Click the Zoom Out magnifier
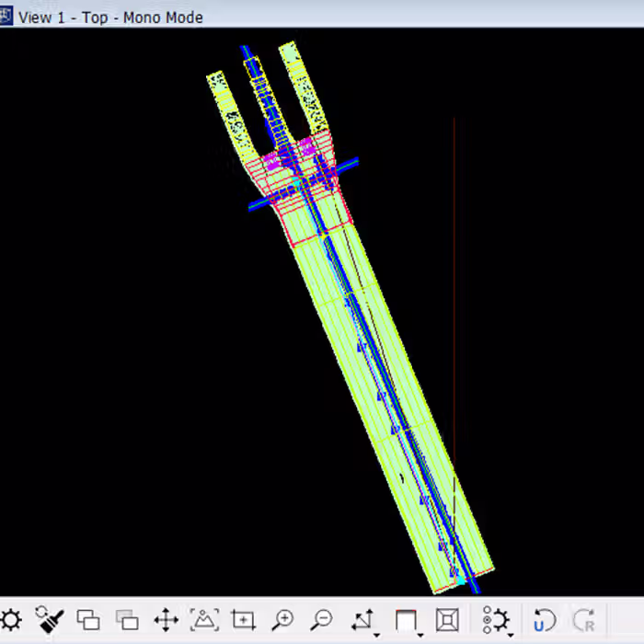This screenshot has height=644, width=644. click(x=321, y=619)
